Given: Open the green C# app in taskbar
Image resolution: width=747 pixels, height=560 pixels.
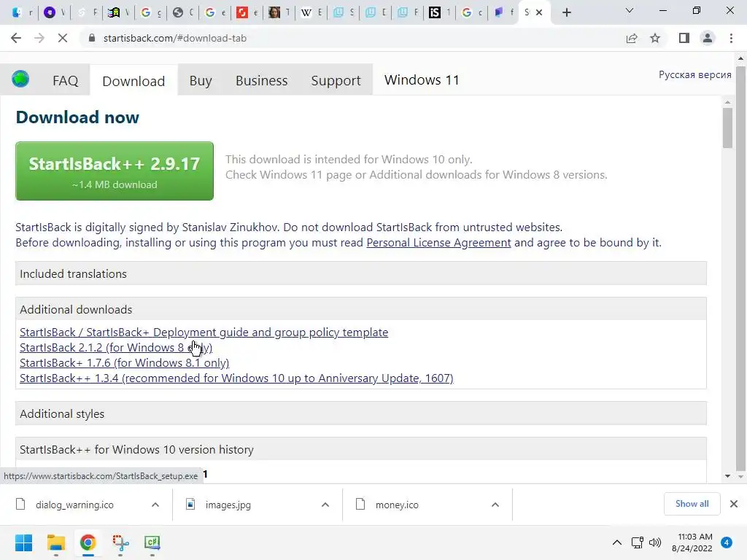Looking at the screenshot, I should click(x=152, y=542).
